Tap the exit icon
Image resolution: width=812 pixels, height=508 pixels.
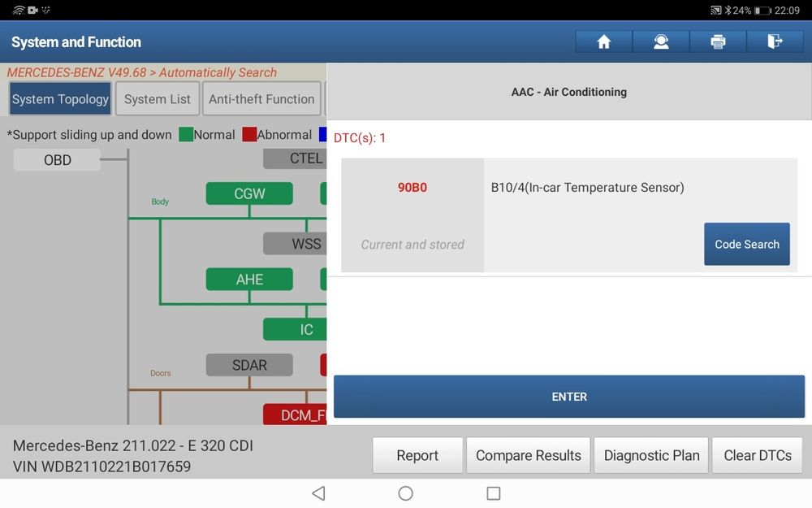tap(775, 41)
